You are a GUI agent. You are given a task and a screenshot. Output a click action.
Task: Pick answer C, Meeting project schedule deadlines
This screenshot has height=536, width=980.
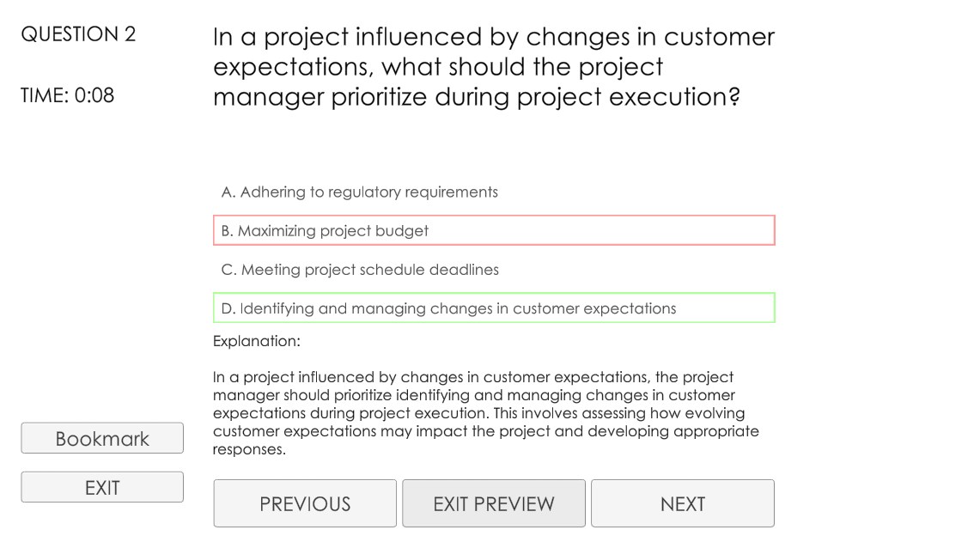pos(359,270)
